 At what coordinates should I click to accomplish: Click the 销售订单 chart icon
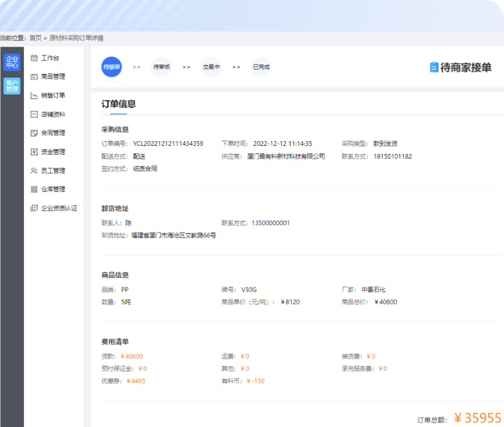coord(34,96)
